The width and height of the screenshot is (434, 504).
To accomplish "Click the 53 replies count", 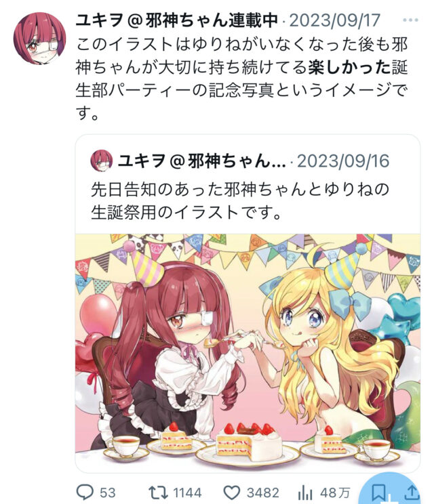I will pyautogui.click(x=107, y=492).
